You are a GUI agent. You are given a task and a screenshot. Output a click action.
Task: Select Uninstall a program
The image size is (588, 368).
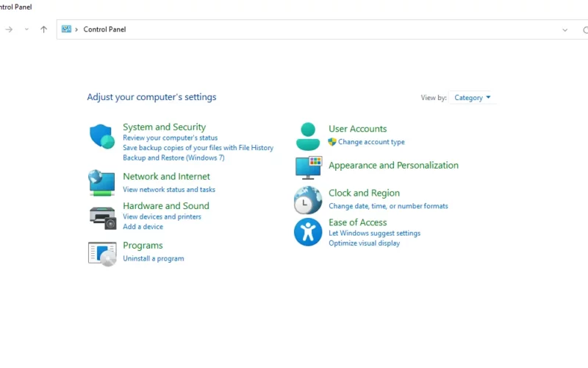click(x=154, y=258)
